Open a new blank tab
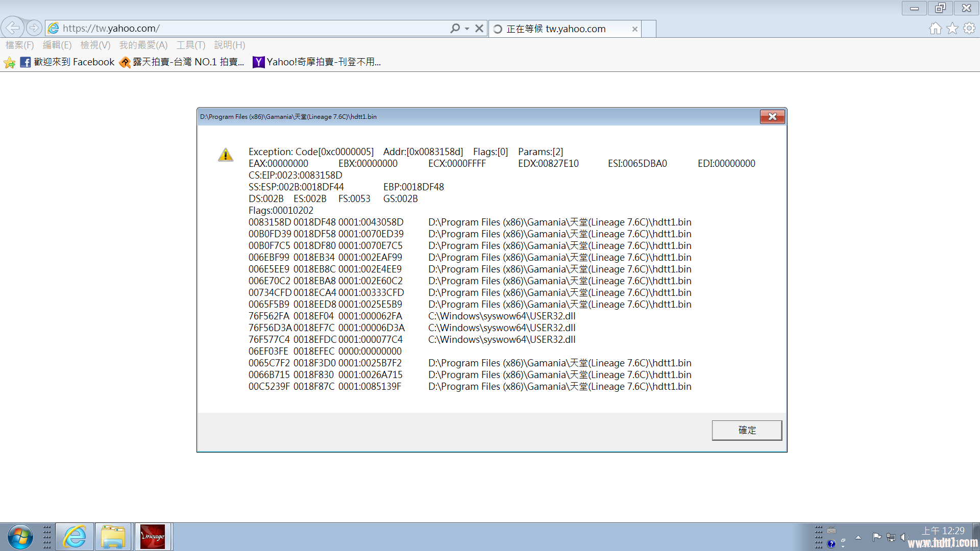Screen dimensions: 980x551 click(649, 29)
